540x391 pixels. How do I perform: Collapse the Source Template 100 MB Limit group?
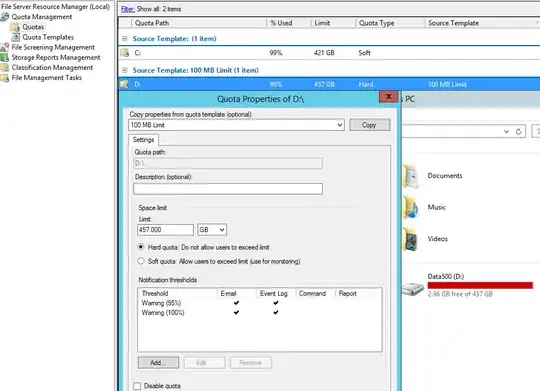pos(125,70)
